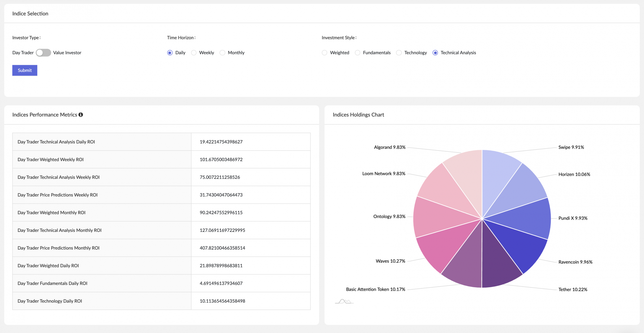Click the info icon beside Indices Performance Metrics
644x333 pixels.
pos(81,115)
